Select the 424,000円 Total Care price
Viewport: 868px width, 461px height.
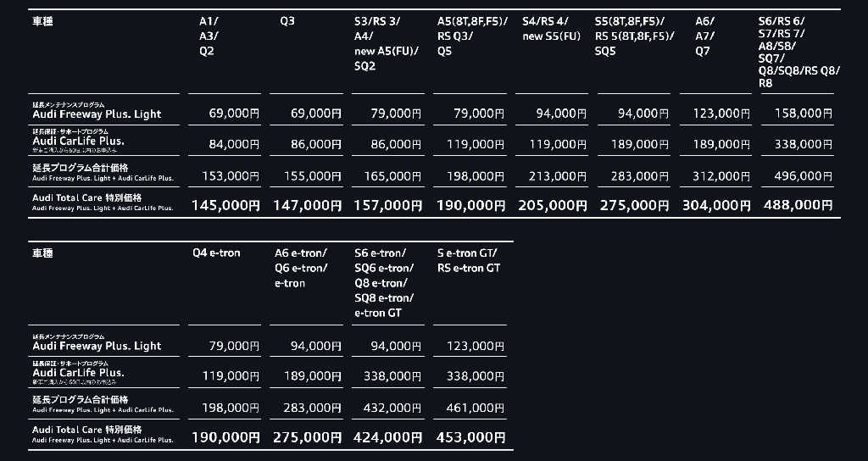(x=389, y=437)
